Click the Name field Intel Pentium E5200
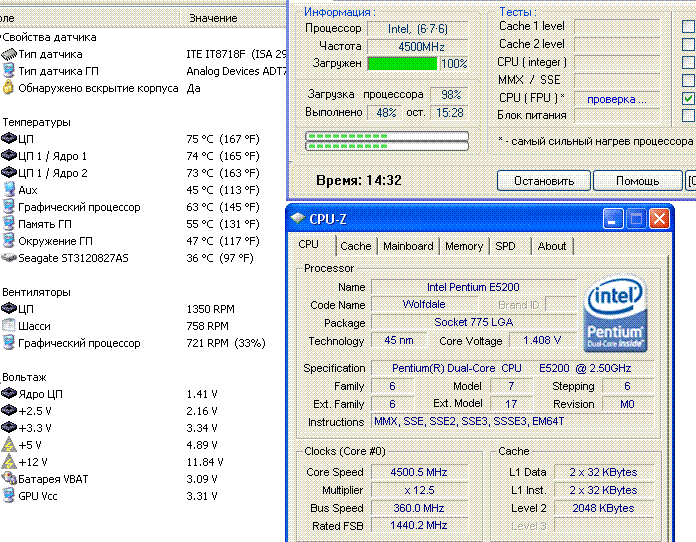The image size is (696, 542). [x=473, y=287]
